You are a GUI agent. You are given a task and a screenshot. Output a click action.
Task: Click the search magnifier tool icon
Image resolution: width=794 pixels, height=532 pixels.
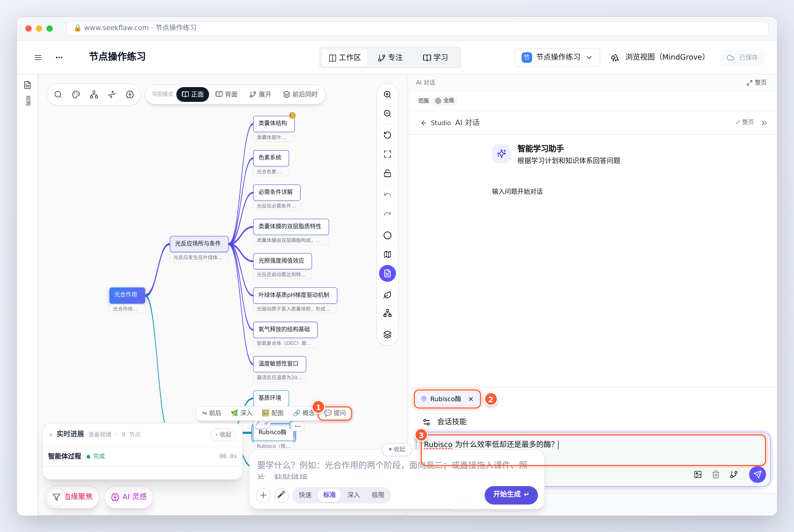[x=58, y=94]
